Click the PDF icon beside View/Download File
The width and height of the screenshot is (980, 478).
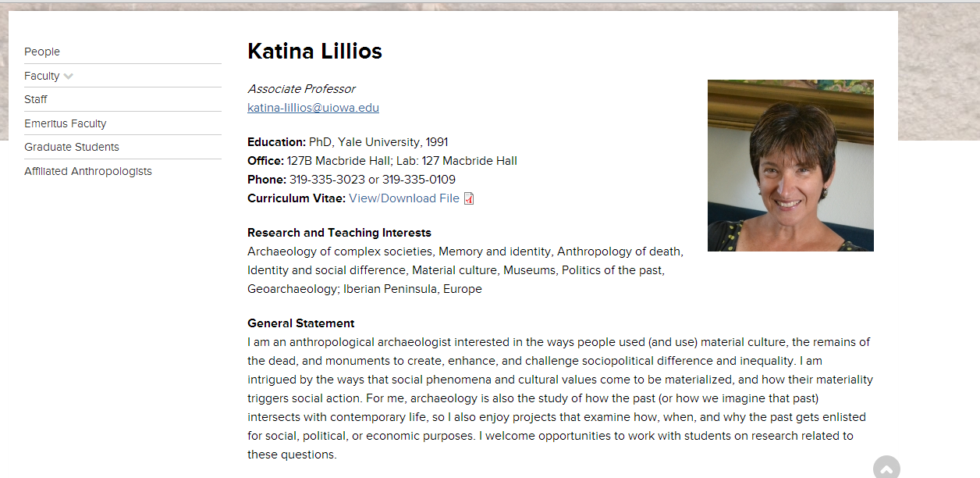pyautogui.click(x=469, y=198)
